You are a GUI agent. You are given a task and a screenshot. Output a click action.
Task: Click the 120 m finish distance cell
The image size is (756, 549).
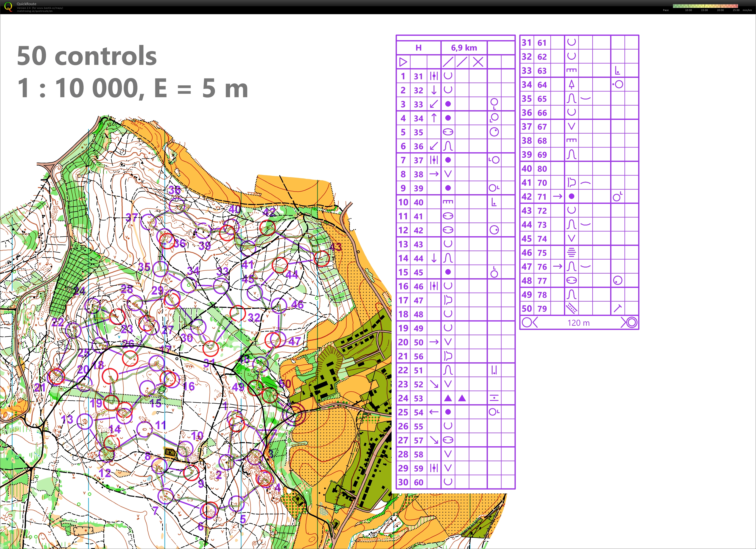click(x=578, y=323)
